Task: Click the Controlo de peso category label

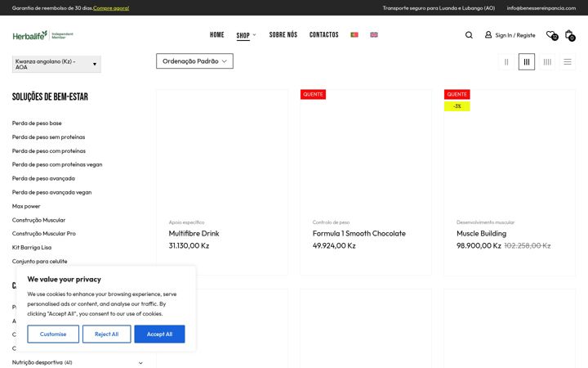Action: (331, 222)
